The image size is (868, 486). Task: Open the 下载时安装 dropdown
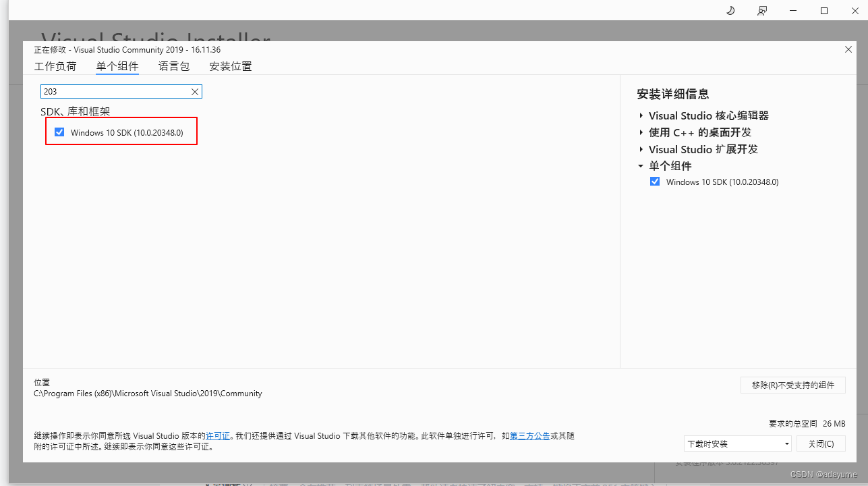point(786,443)
